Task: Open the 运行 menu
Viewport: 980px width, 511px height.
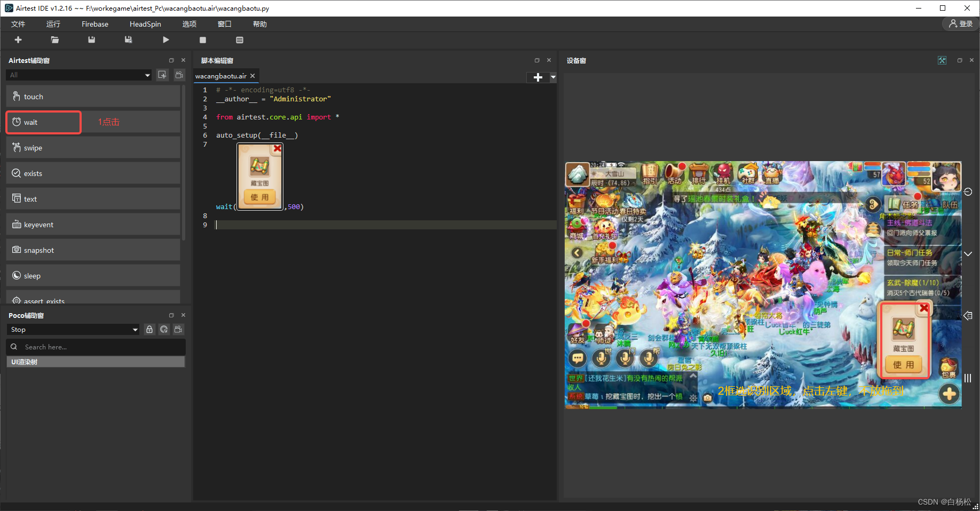Action: 53,24
